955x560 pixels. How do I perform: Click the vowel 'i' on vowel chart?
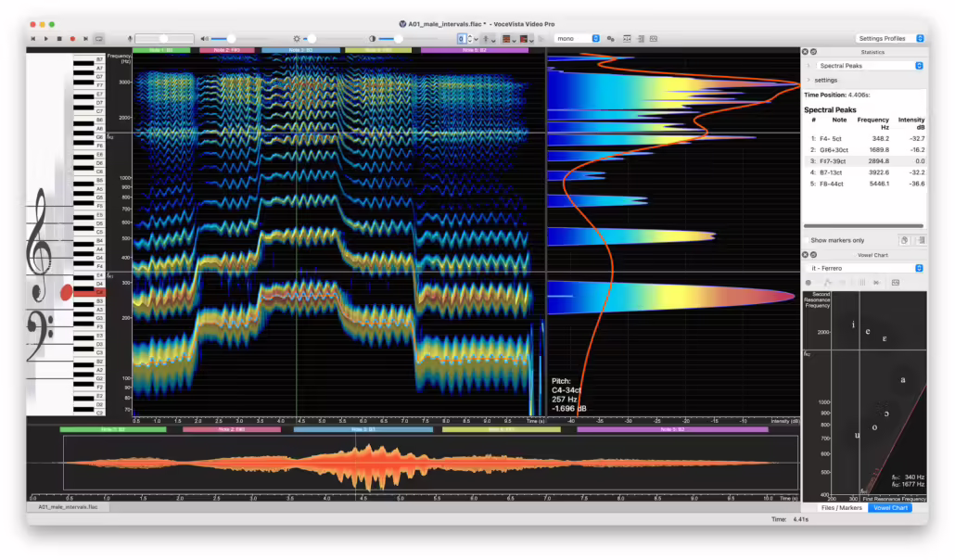[x=853, y=325]
